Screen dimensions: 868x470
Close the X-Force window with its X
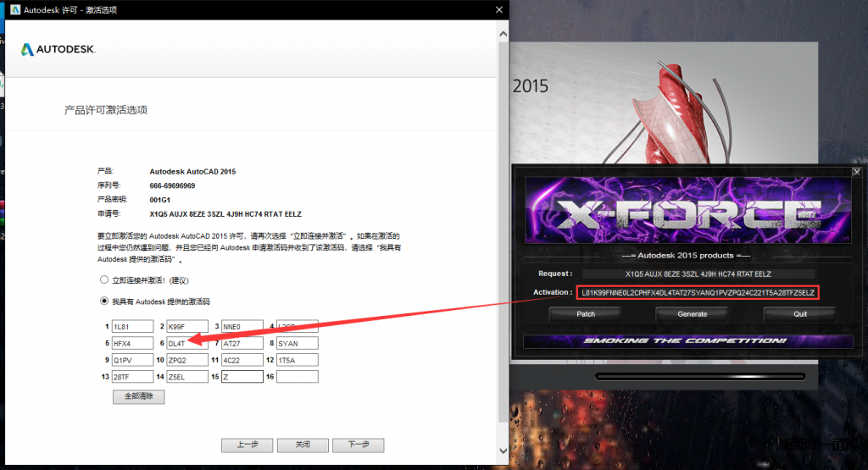[x=856, y=171]
